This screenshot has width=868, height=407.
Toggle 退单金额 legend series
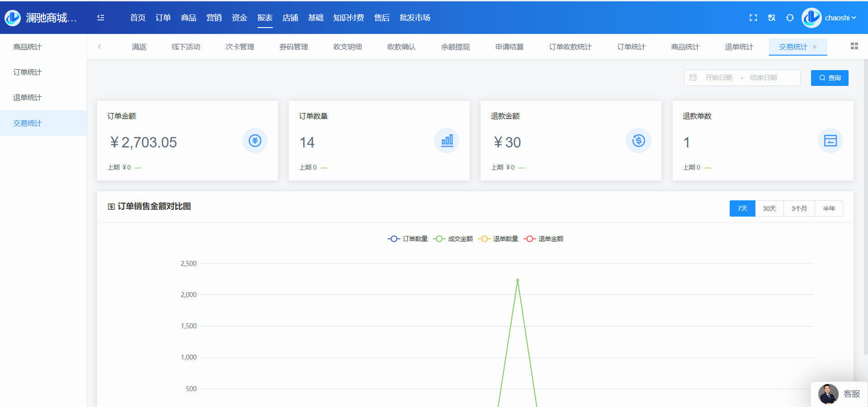click(543, 239)
